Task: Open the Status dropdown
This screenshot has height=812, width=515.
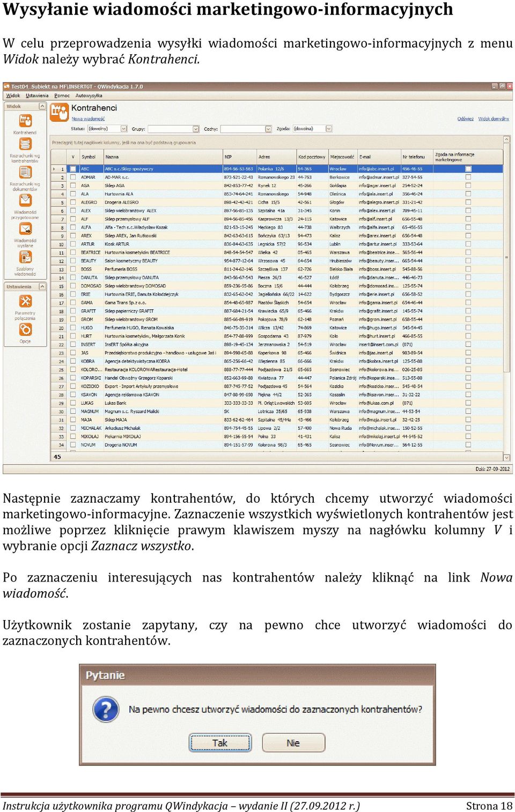Action: 124,129
